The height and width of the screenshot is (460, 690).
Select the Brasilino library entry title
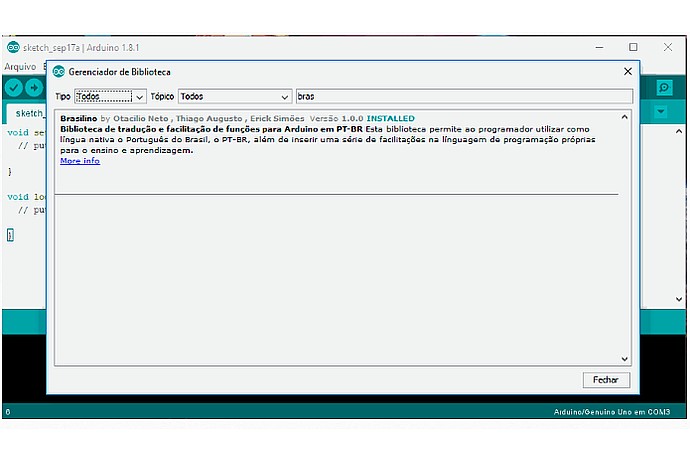click(x=78, y=118)
